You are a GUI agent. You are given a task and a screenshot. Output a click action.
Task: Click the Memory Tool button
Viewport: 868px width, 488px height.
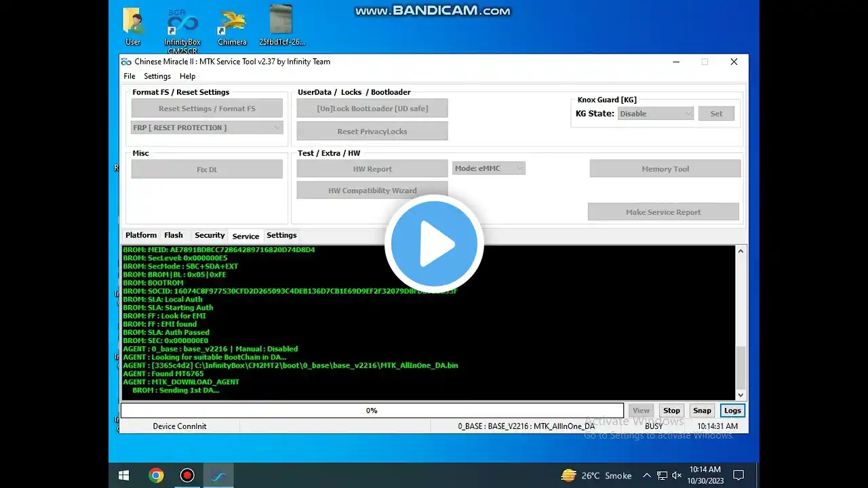[665, 169]
